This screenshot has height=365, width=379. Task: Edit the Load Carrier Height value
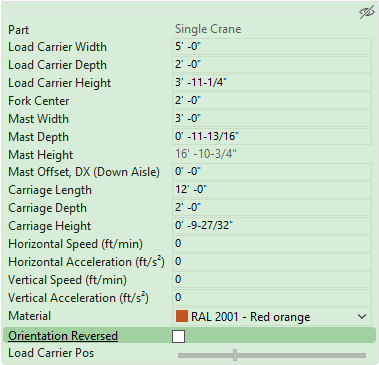(272, 82)
